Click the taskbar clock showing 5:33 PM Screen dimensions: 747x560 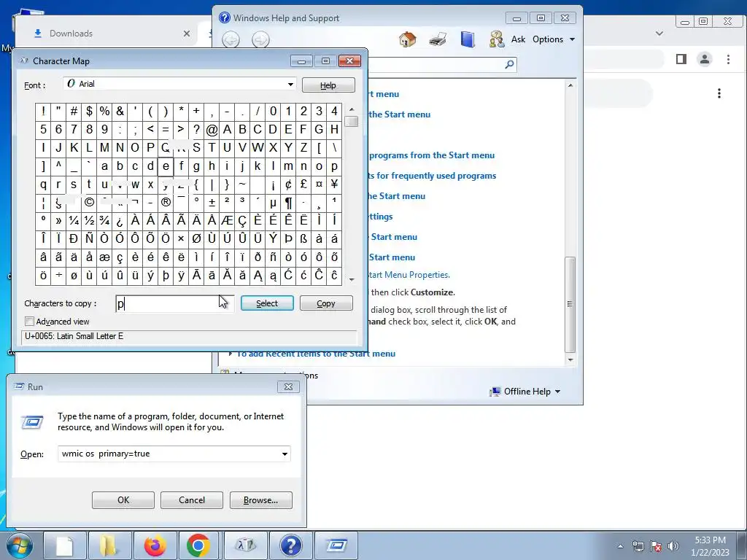coord(710,546)
